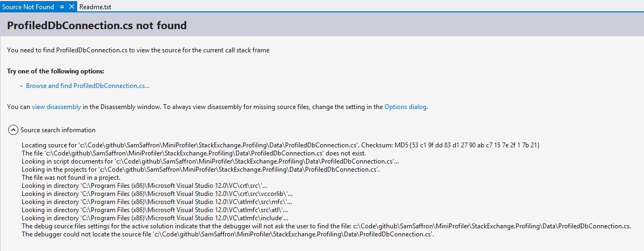Viewport: 644px width, 251px height.
Task: Close the Source Not Found tab
Action: click(x=71, y=6)
